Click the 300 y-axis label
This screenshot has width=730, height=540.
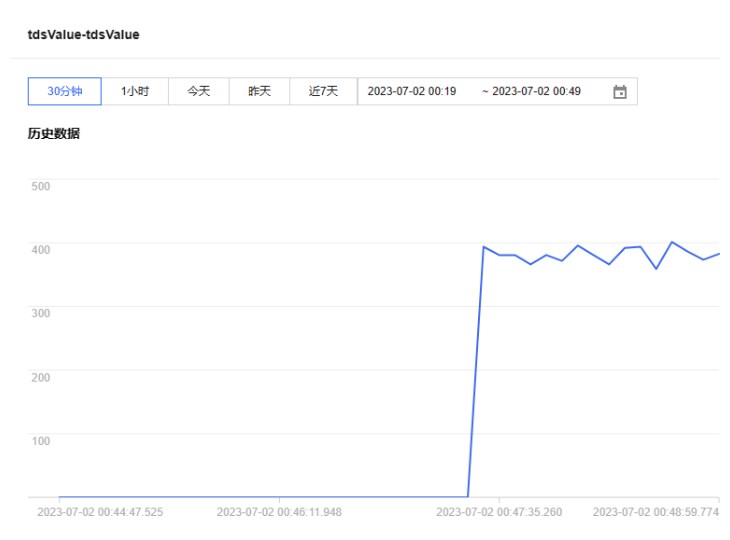[x=41, y=313]
